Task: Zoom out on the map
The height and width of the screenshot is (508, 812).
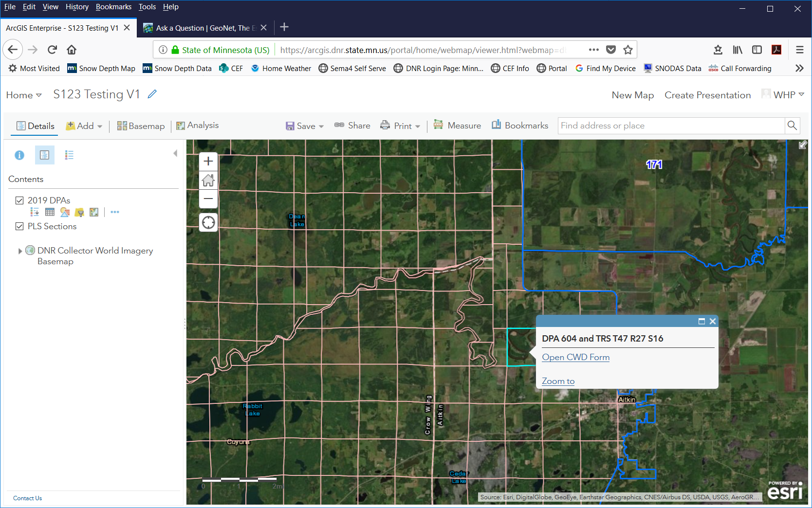Action: click(x=208, y=199)
